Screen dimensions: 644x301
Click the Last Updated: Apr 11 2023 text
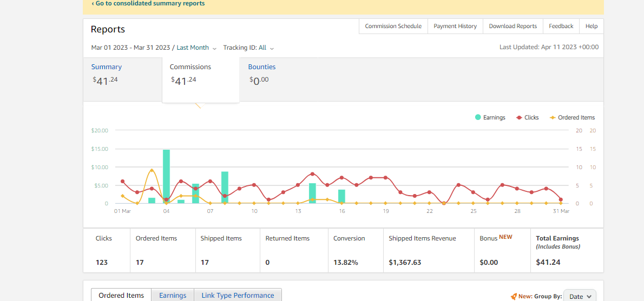[x=549, y=47]
